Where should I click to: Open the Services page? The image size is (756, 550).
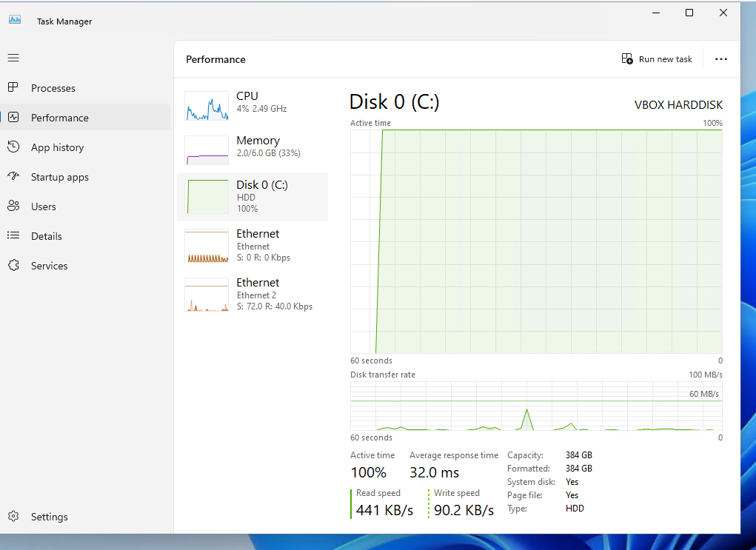(x=49, y=266)
